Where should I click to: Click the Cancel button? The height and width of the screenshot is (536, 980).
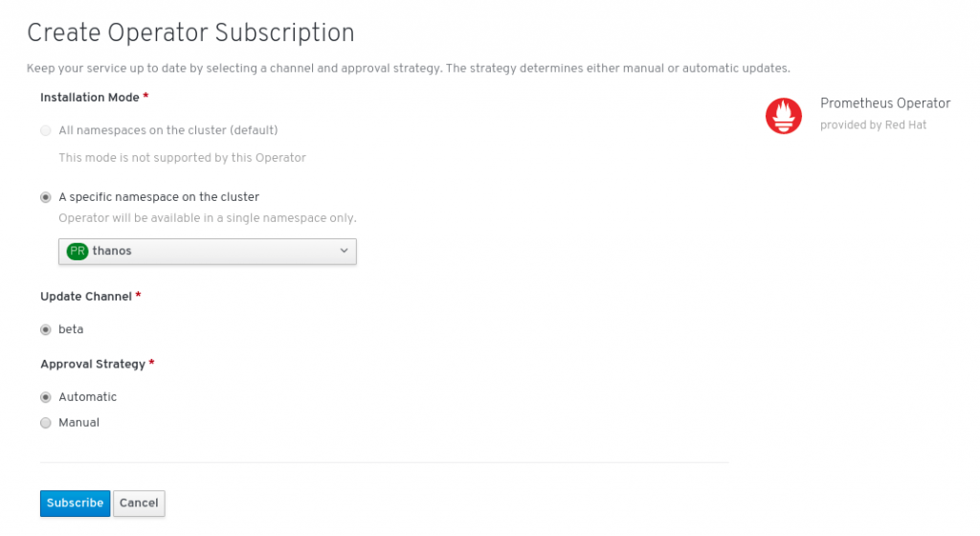pyautogui.click(x=139, y=503)
